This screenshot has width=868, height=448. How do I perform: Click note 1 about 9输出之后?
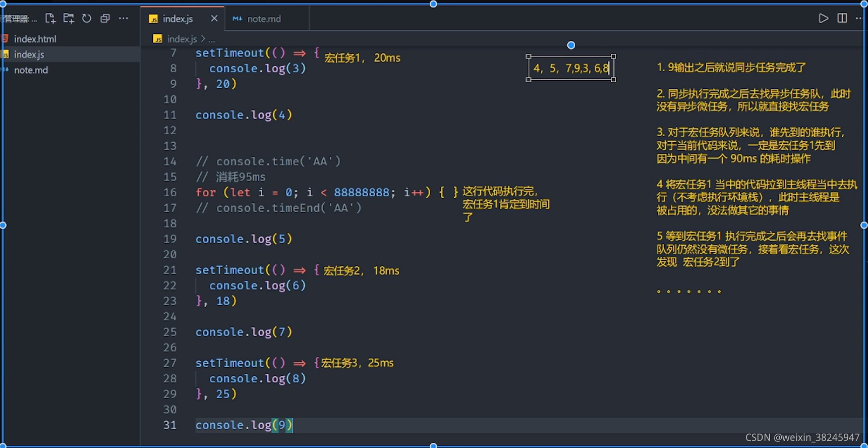tap(731, 68)
